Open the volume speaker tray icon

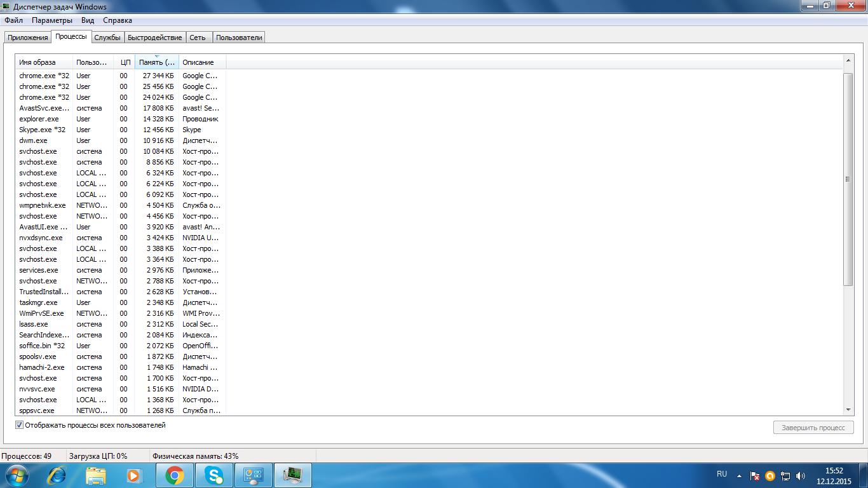point(801,475)
